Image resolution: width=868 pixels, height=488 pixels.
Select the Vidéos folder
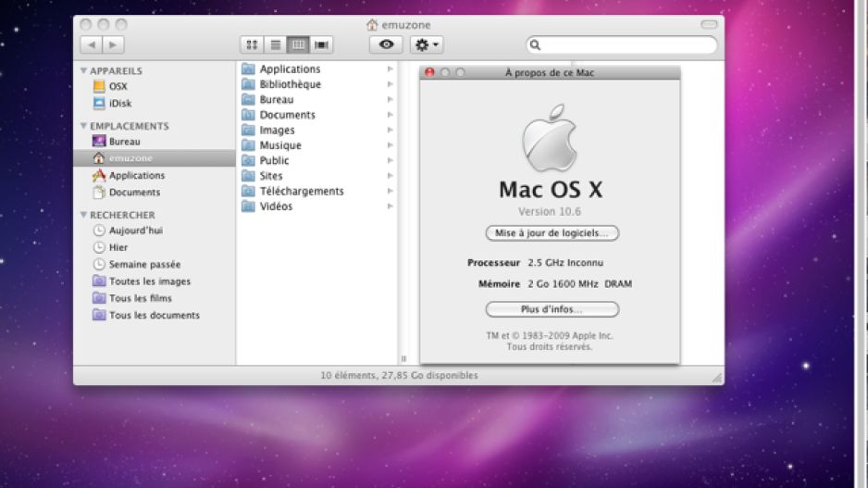click(x=317, y=206)
